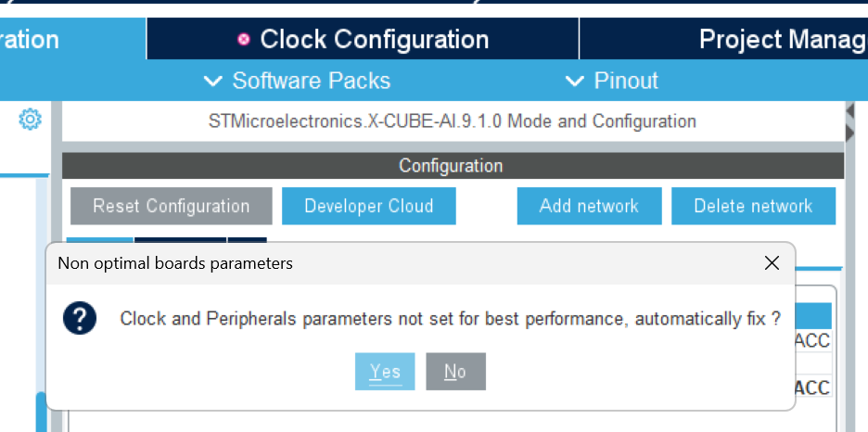
Task: Click the left panel vertical scrollbar
Action: tap(41, 408)
